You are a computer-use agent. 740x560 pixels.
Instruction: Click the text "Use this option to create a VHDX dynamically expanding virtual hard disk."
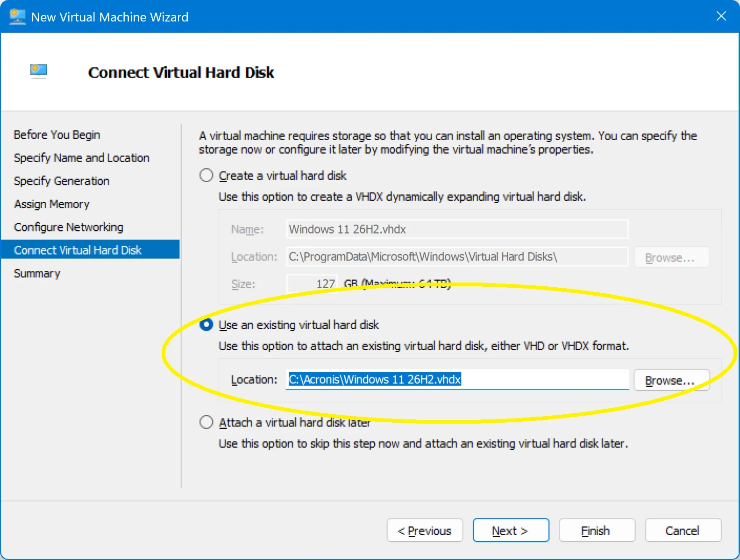coord(402,197)
